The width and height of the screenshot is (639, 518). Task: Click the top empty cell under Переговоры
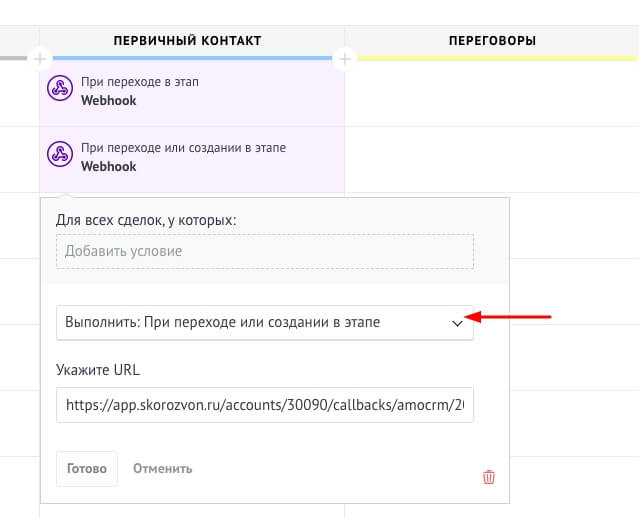coord(490,95)
